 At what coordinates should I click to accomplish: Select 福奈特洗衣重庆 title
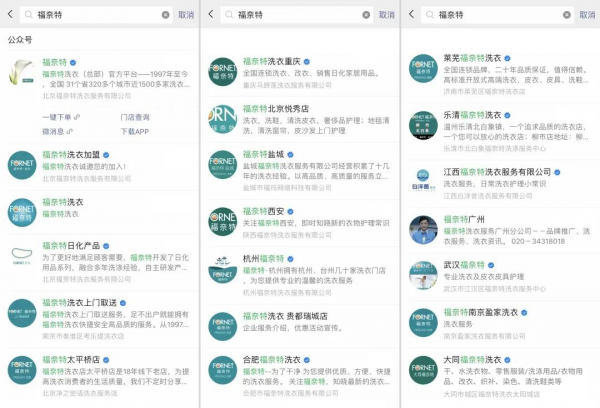click(x=272, y=61)
